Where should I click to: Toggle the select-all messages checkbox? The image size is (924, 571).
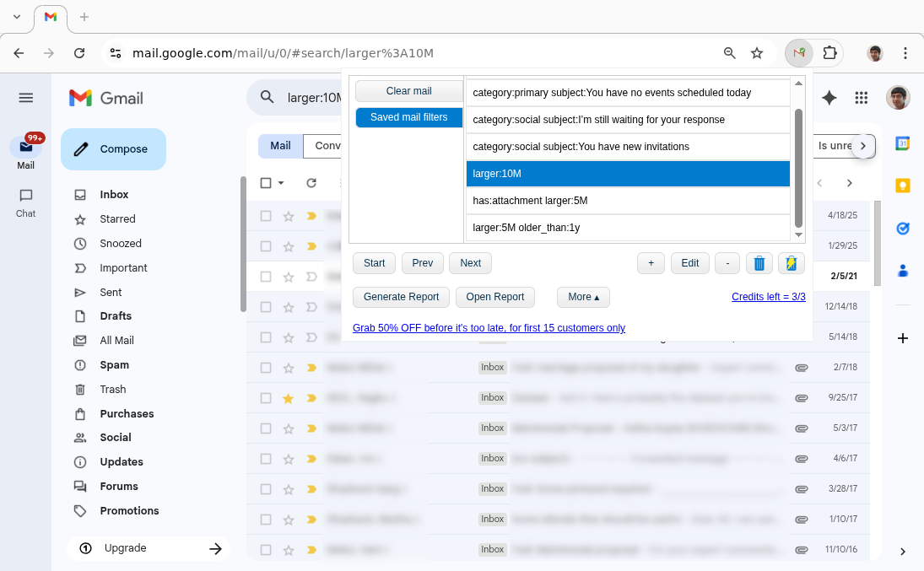pyautogui.click(x=266, y=182)
